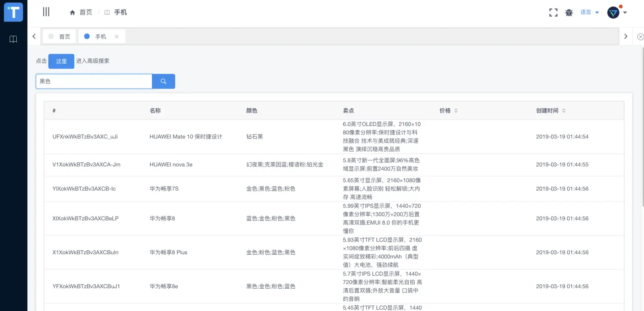This screenshot has width=644, height=311.
Task: Click the 钻石黑 color cell
Action: [255, 137]
